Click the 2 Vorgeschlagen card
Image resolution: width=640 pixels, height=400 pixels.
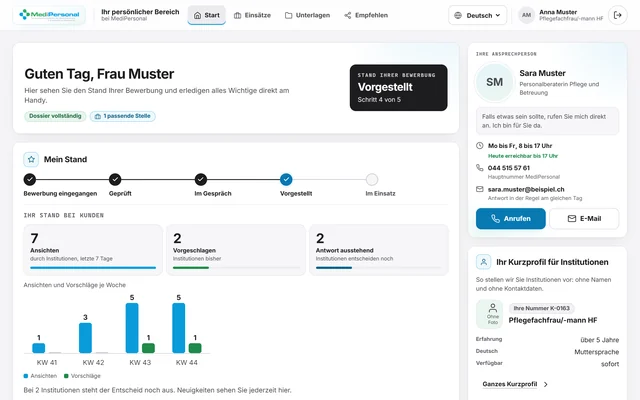tap(236, 250)
